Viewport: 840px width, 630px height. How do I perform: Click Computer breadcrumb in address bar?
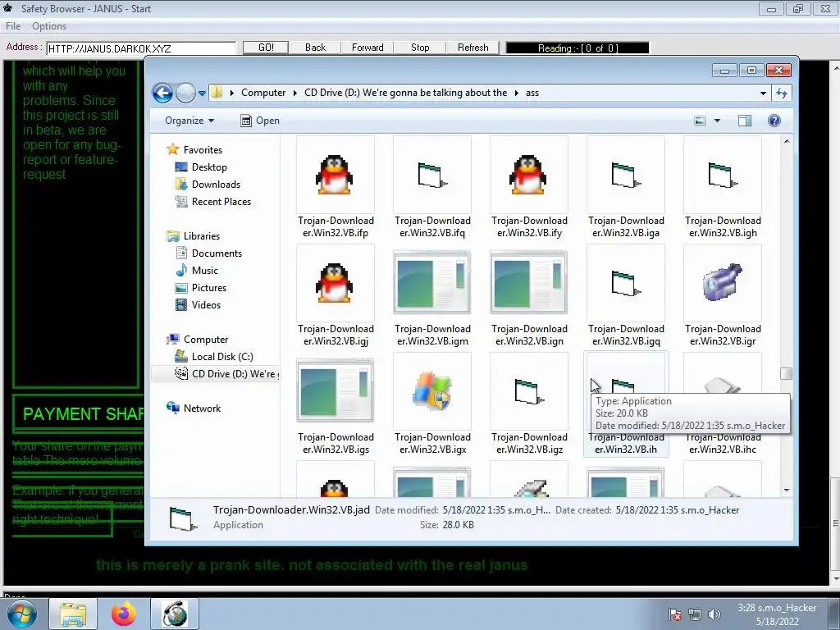coord(263,93)
